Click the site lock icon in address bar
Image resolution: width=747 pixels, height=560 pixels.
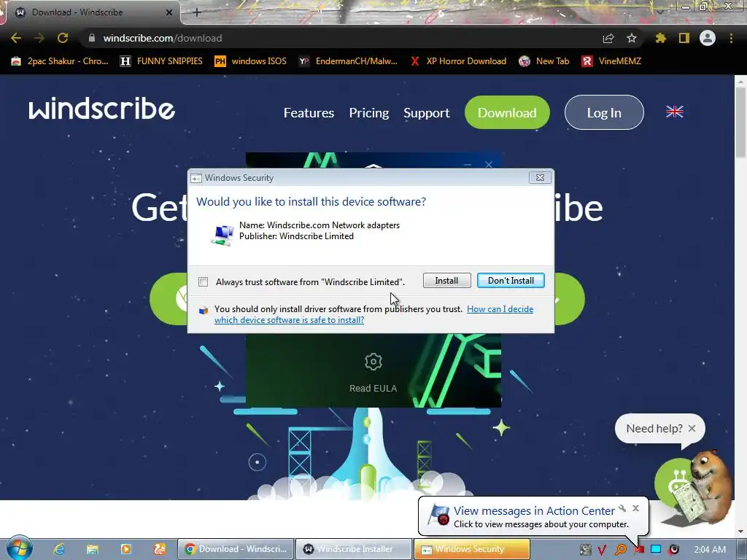[x=92, y=38]
